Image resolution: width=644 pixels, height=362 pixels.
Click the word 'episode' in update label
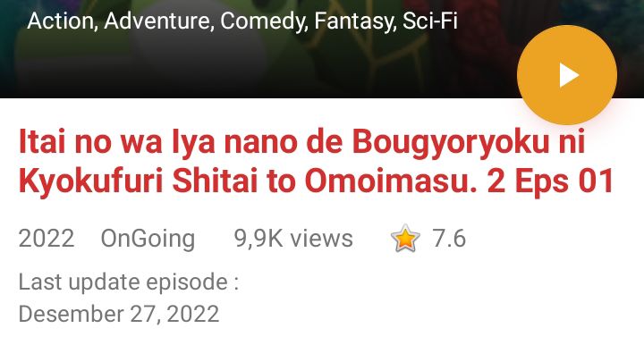point(187,282)
